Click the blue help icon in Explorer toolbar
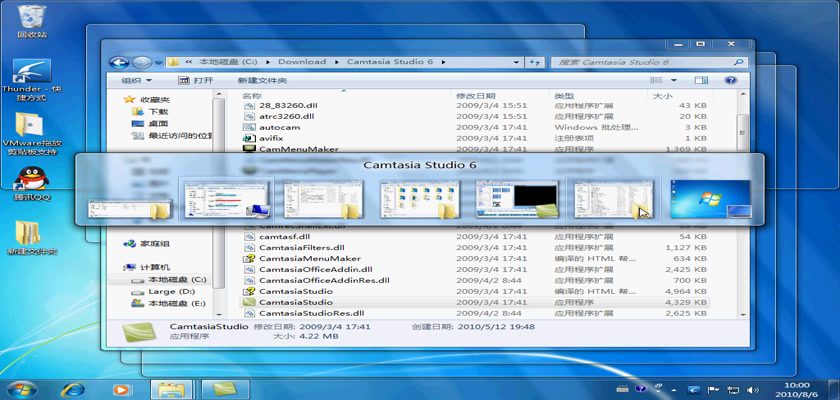This screenshot has height=400, width=840. 731,80
